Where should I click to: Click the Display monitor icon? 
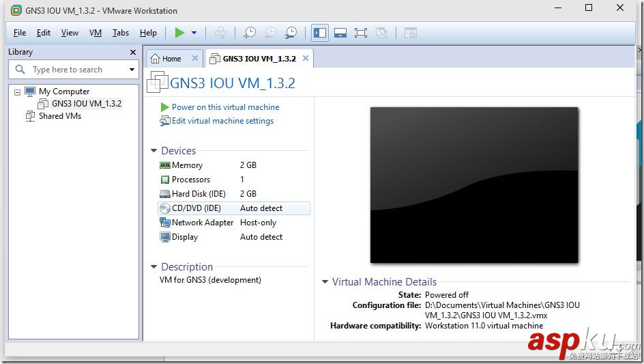tap(164, 237)
